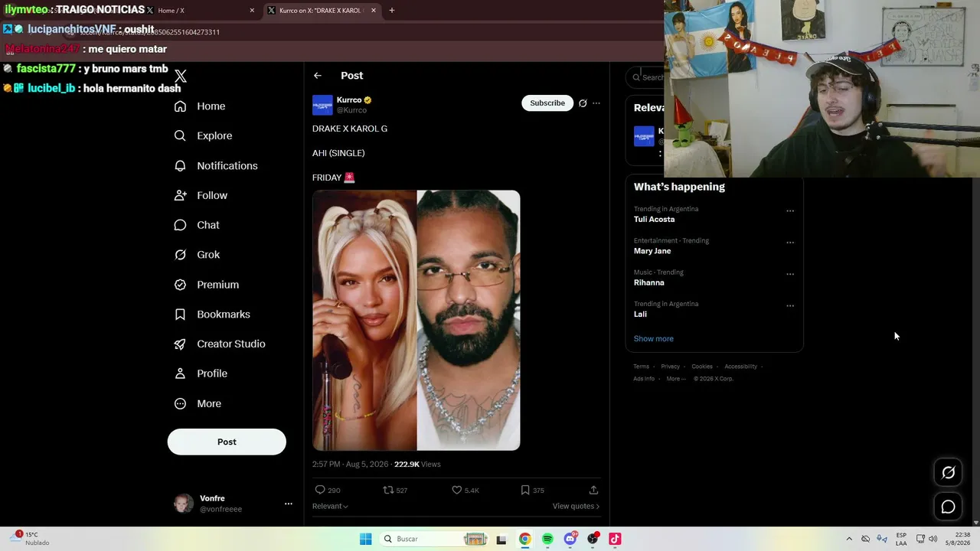Open the More menu in sidebar

click(198, 403)
